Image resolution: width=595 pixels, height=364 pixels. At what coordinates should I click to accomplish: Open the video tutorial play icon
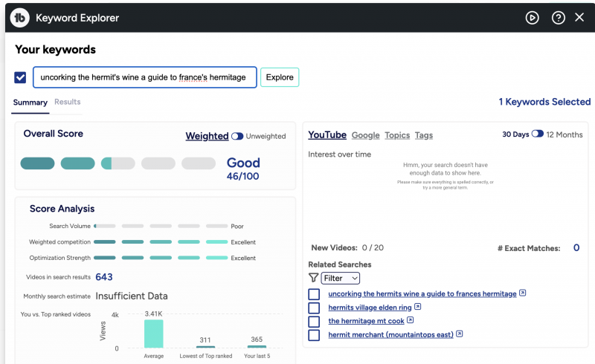pyautogui.click(x=532, y=18)
